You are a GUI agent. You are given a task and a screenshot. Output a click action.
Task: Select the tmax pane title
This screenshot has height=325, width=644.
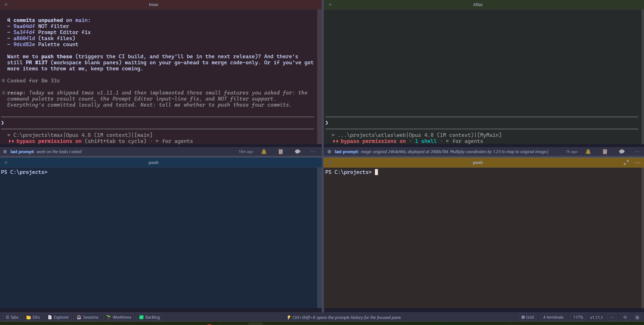[153, 5]
